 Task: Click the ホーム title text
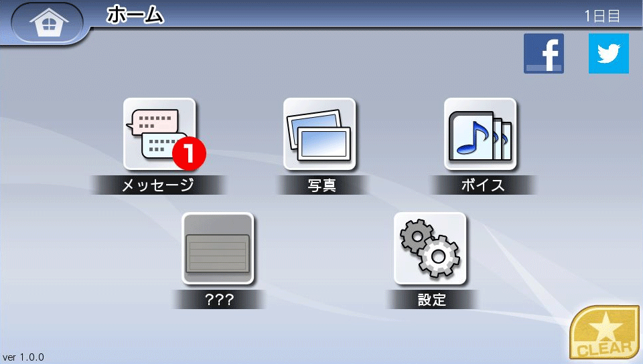[x=135, y=15]
